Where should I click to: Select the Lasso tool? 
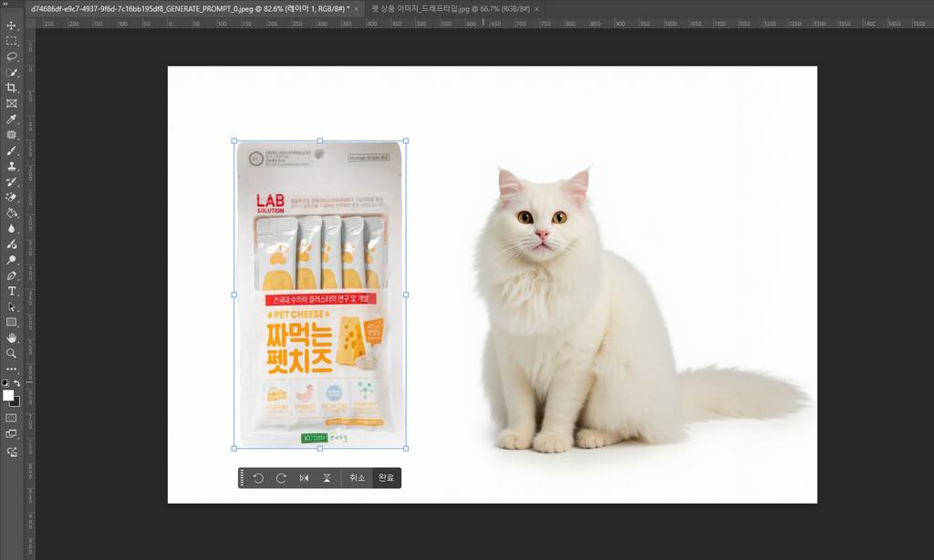(x=11, y=57)
